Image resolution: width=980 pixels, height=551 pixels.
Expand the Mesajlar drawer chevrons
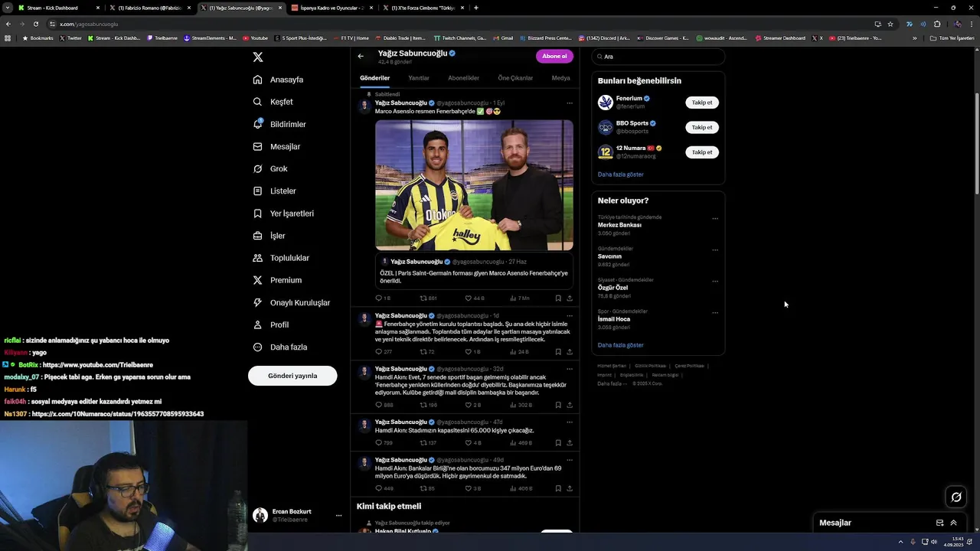pyautogui.click(x=953, y=523)
